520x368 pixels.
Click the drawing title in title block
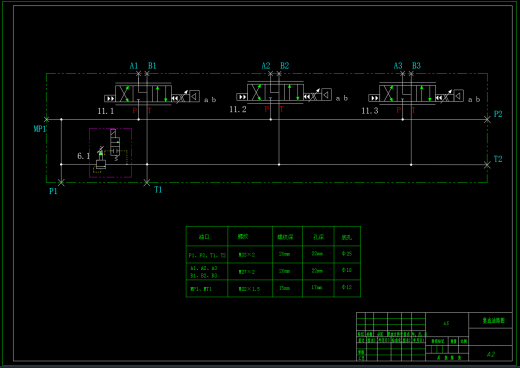pyautogui.click(x=493, y=321)
